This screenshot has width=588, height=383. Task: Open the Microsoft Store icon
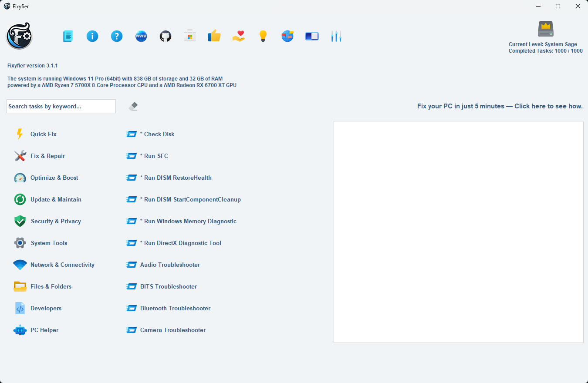pos(190,36)
